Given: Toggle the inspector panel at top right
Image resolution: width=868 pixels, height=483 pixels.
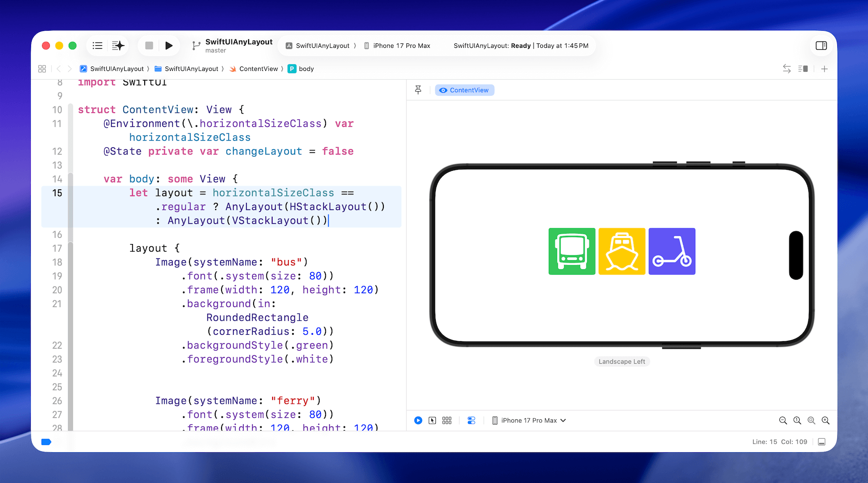Looking at the screenshot, I should pyautogui.click(x=821, y=46).
